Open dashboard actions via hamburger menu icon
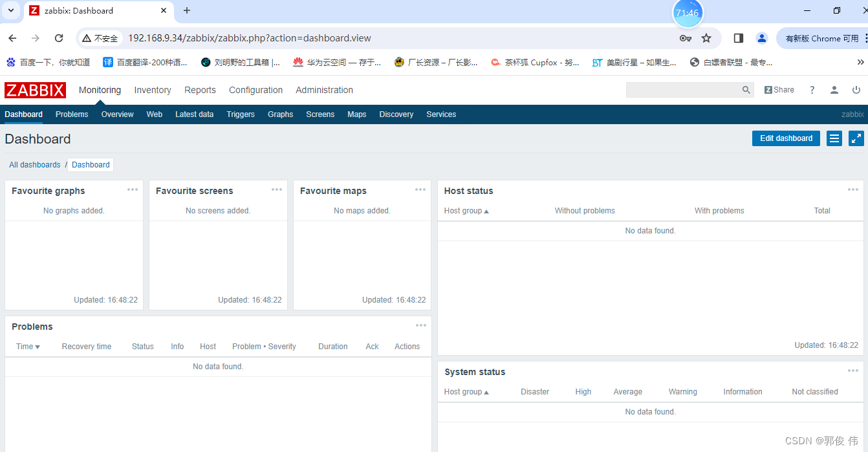Screen dimensions: 868x452 pyautogui.click(x=834, y=138)
